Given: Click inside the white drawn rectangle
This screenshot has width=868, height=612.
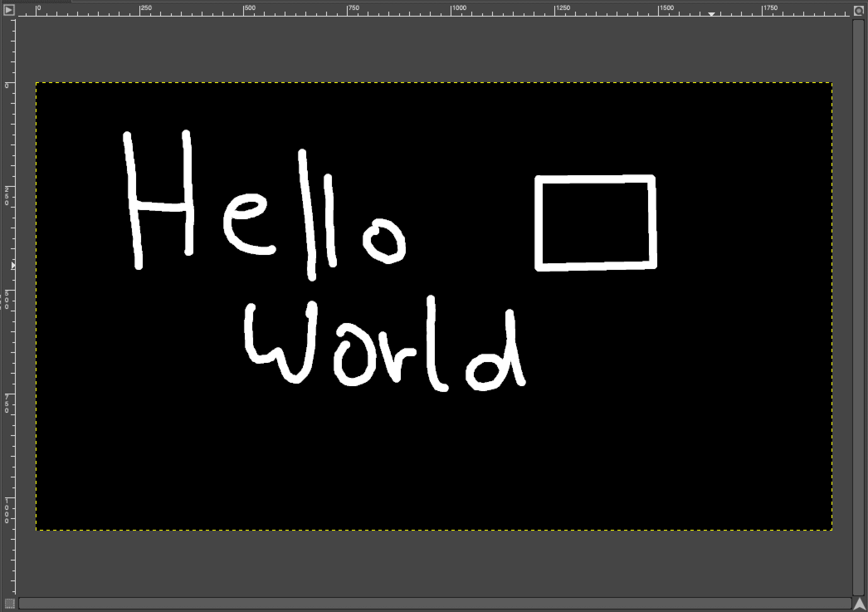Looking at the screenshot, I should tap(595, 223).
